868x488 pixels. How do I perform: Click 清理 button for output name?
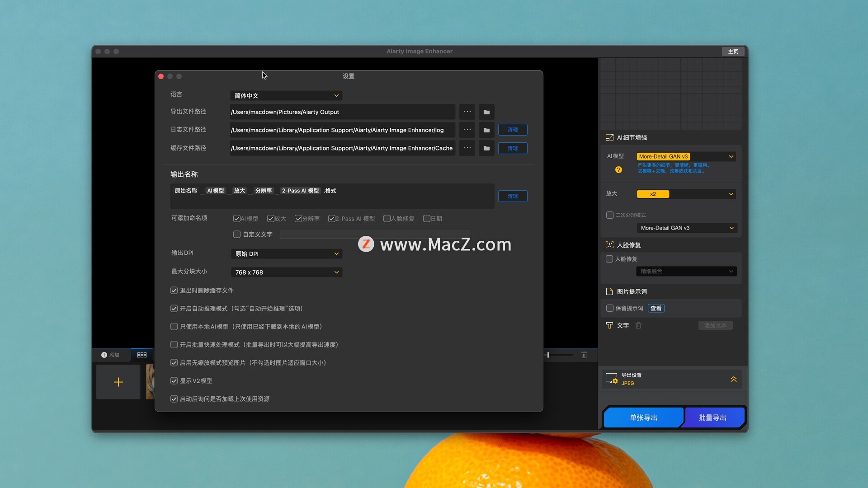tap(513, 196)
